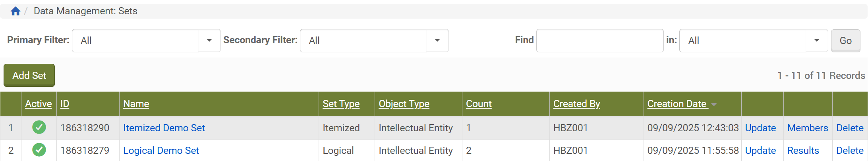Click the Add Set button
868x161 pixels.
(29, 75)
